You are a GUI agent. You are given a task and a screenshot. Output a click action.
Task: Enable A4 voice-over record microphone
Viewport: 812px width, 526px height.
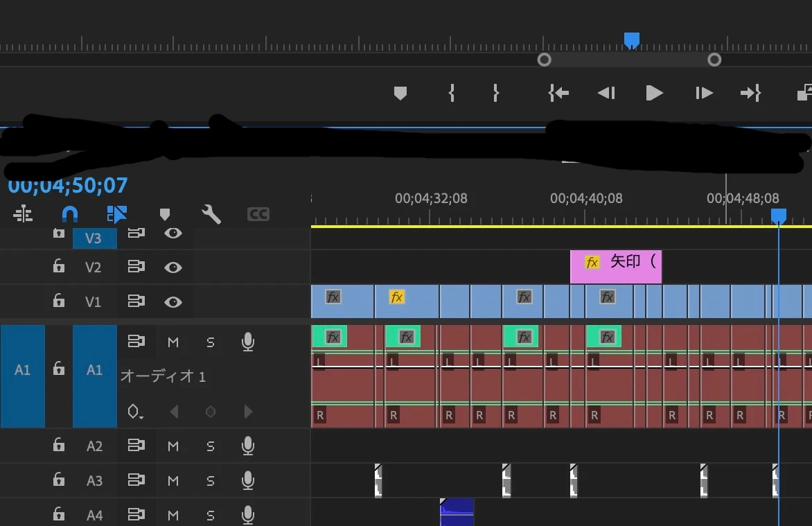(248, 515)
